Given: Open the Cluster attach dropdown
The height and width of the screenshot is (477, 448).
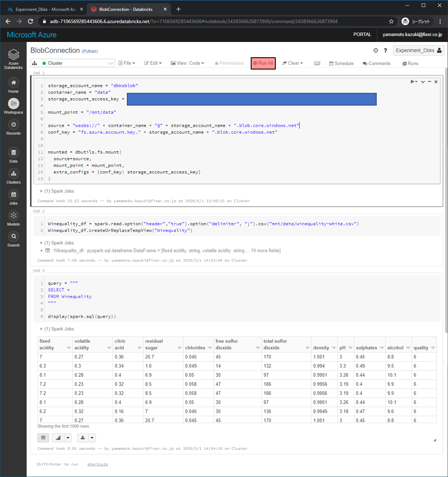Looking at the screenshot, I should point(73,63).
